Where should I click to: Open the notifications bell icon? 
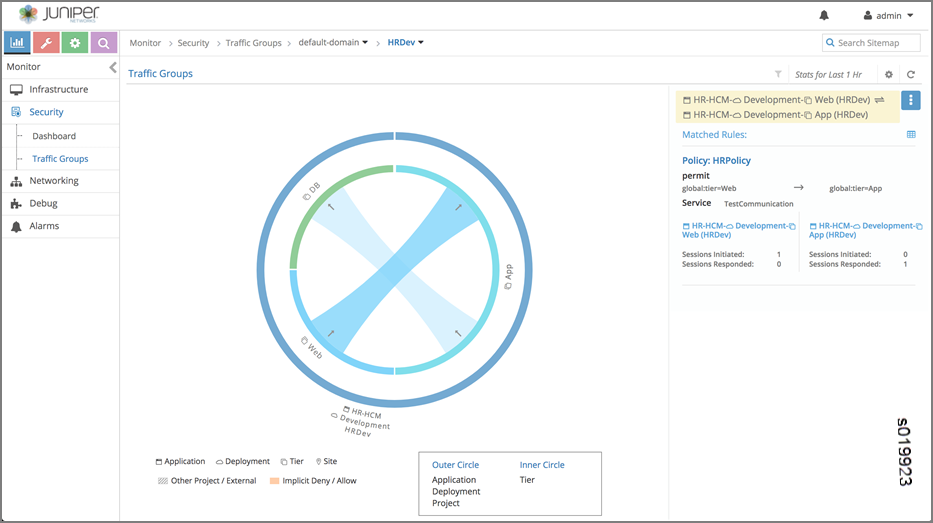pyautogui.click(x=824, y=16)
